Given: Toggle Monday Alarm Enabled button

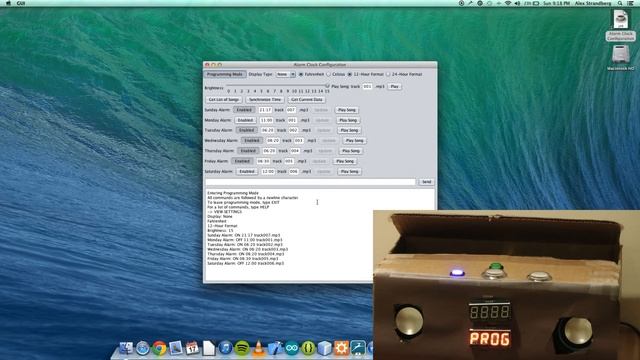Looking at the screenshot, I should click(x=245, y=120).
